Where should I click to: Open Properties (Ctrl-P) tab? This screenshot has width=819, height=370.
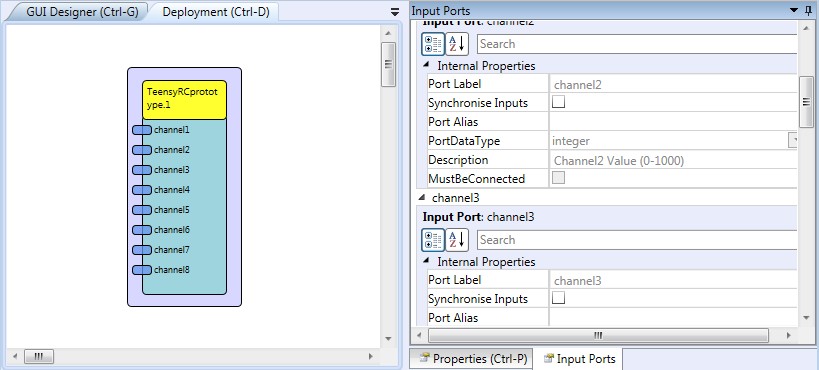pos(471,359)
